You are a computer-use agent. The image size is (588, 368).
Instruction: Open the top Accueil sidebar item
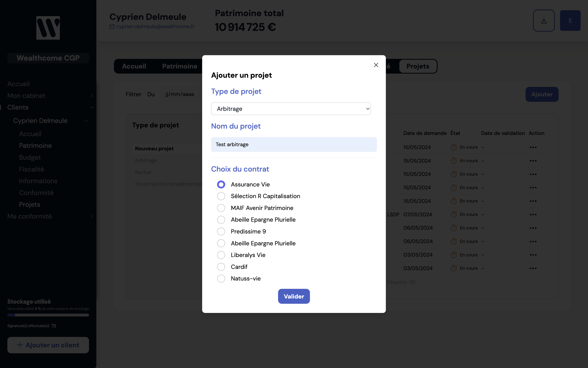click(18, 84)
